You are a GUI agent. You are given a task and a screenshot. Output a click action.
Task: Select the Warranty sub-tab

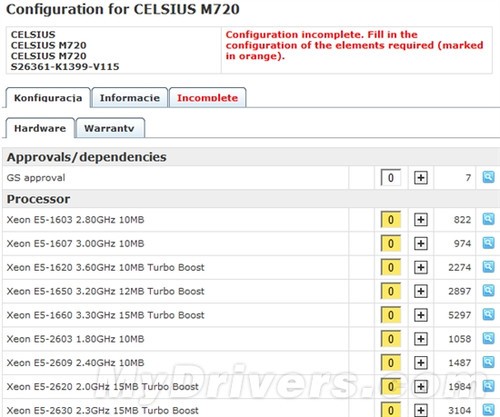click(x=110, y=128)
